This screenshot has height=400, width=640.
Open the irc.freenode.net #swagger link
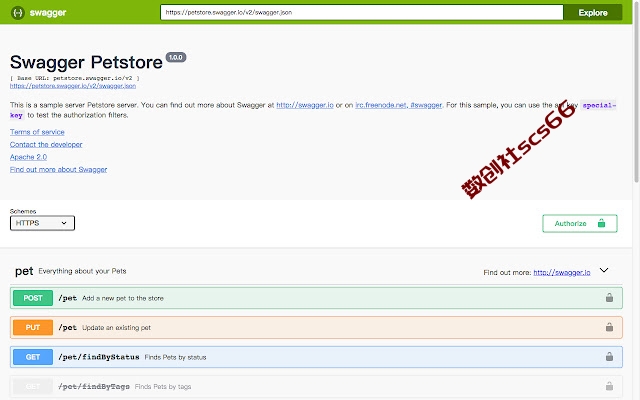[x=398, y=105]
